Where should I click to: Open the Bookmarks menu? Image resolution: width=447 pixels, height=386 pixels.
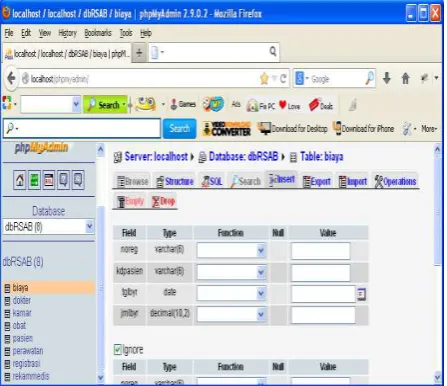[x=98, y=33]
